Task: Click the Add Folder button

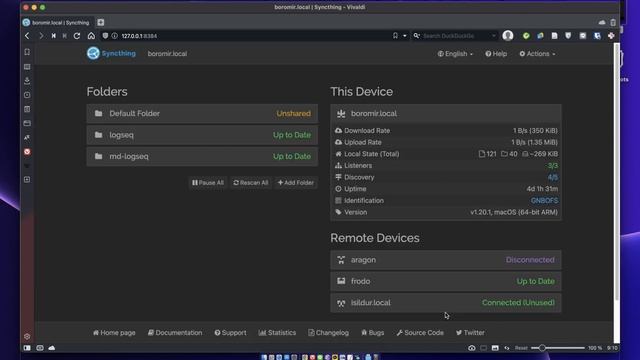Action: tap(296, 183)
